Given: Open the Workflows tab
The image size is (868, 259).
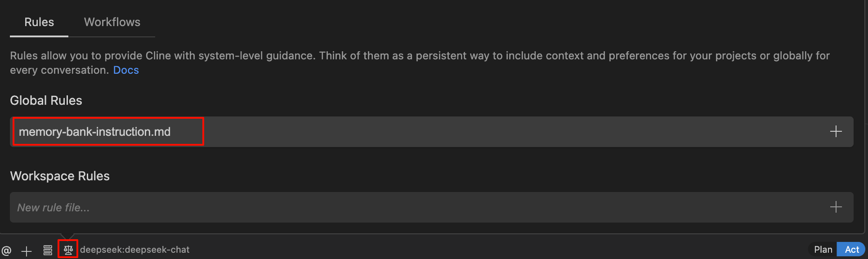Looking at the screenshot, I should (112, 22).
